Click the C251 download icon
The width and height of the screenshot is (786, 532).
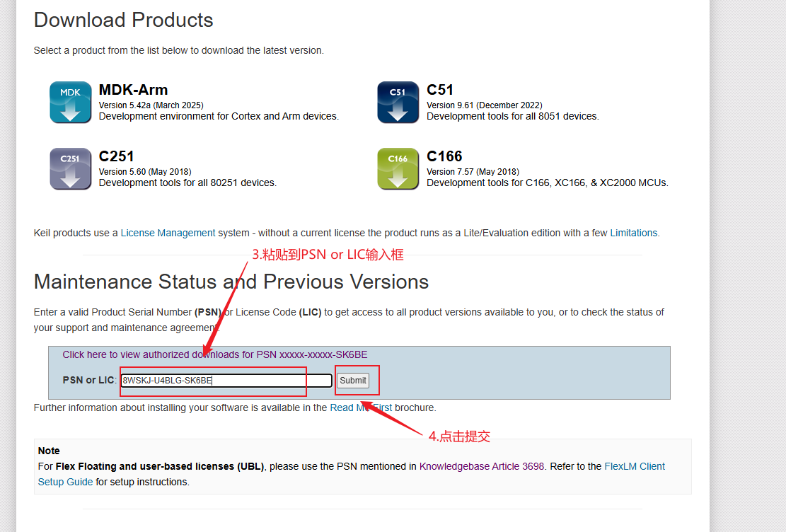(x=70, y=169)
